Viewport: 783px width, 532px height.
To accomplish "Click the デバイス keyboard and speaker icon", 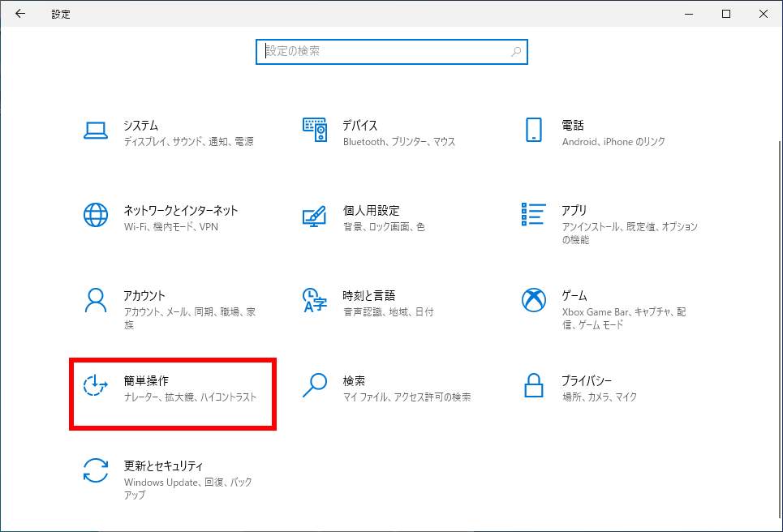I will tap(315, 130).
